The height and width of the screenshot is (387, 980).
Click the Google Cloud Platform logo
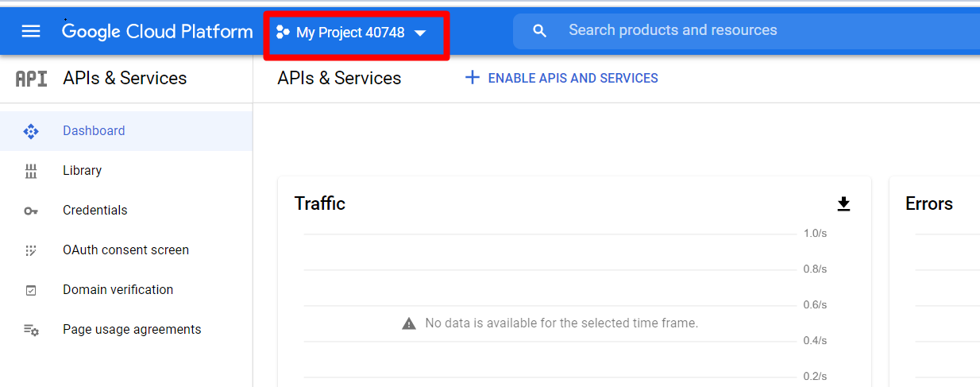coord(157,32)
